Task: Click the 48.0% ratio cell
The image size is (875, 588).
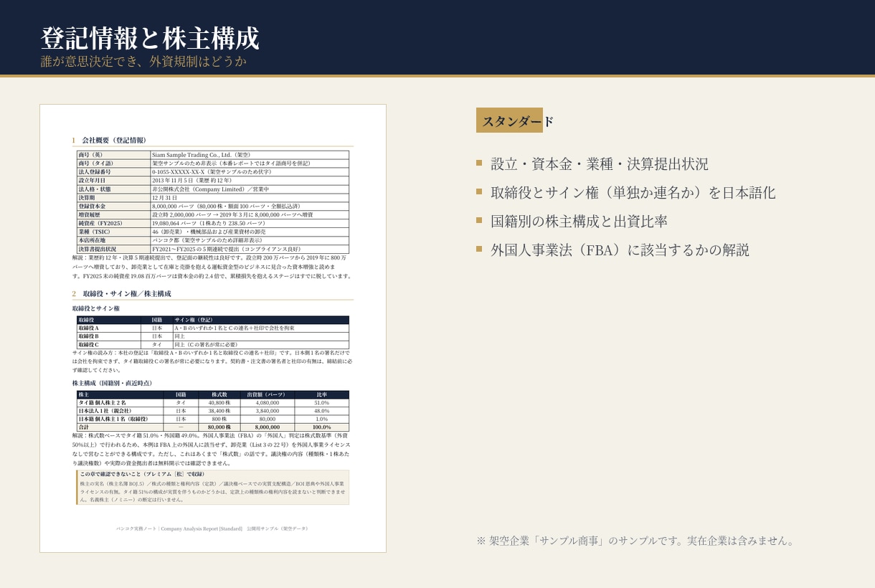Action: [321, 412]
